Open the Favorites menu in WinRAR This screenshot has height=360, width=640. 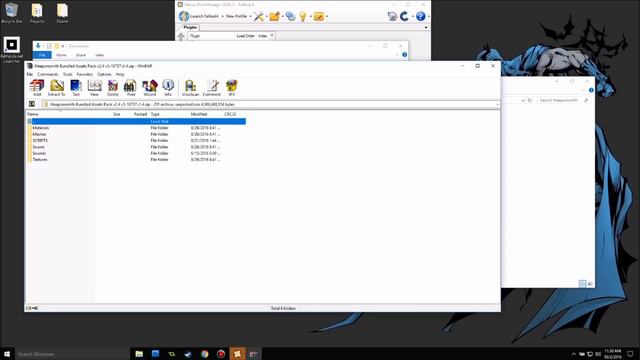coord(84,74)
